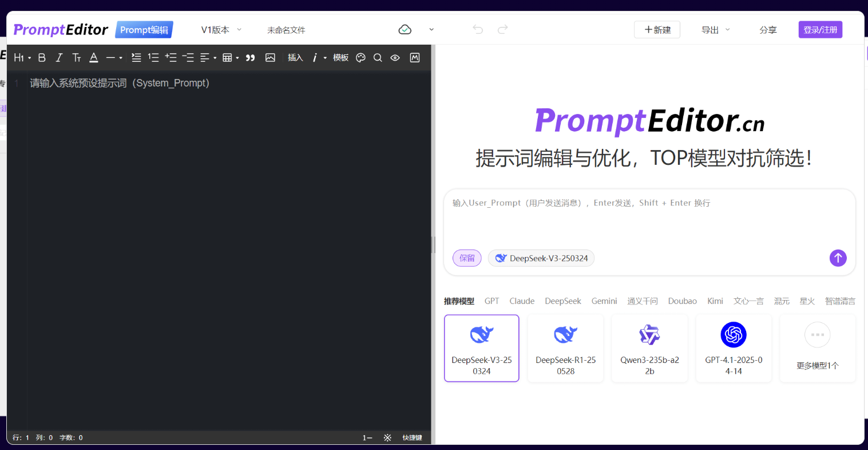Toggle the 保留 option in the prompt box
The height and width of the screenshot is (450, 868).
pyautogui.click(x=467, y=258)
